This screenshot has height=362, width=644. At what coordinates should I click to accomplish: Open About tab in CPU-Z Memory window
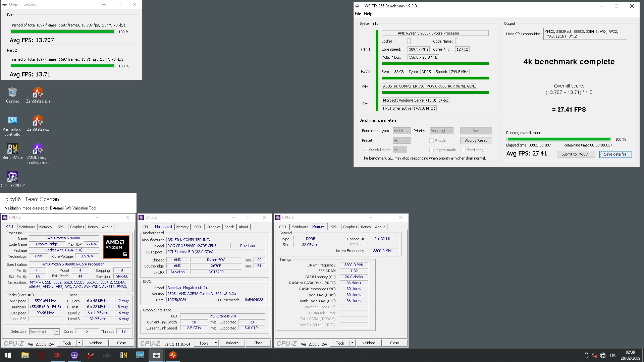pos(380,227)
